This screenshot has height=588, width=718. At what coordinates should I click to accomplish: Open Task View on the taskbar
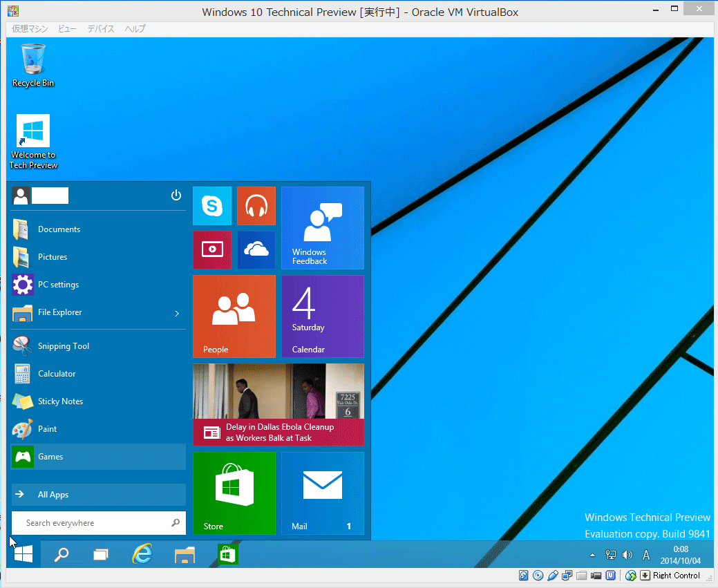(101, 555)
